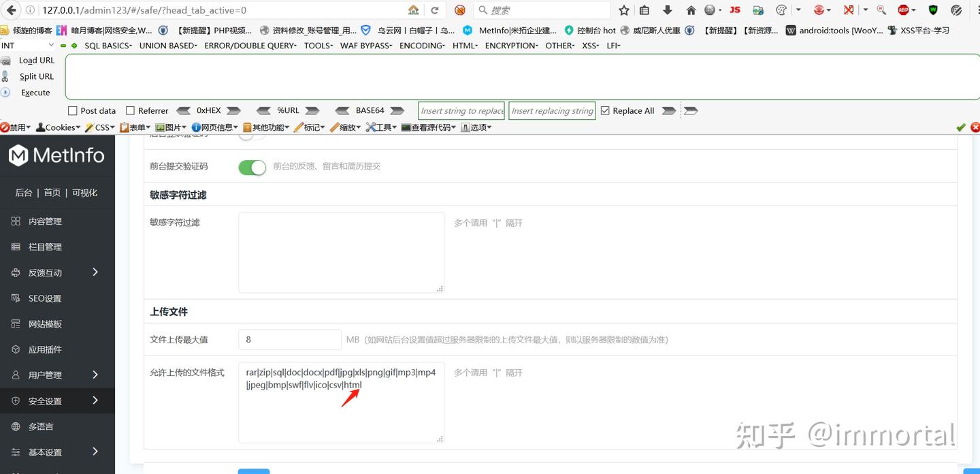This screenshot has height=474, width=980.
Task: Click the %URL encode right arrow
Action: [312, 111]
